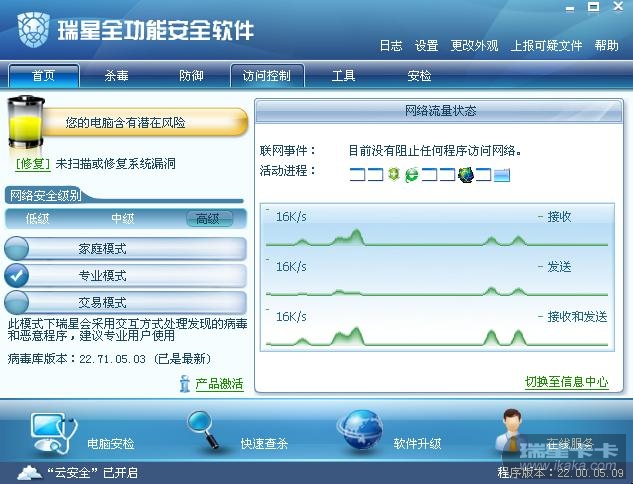Open the 工具 tab
This screenshot has height=484, width=633.
click(343, 75)
